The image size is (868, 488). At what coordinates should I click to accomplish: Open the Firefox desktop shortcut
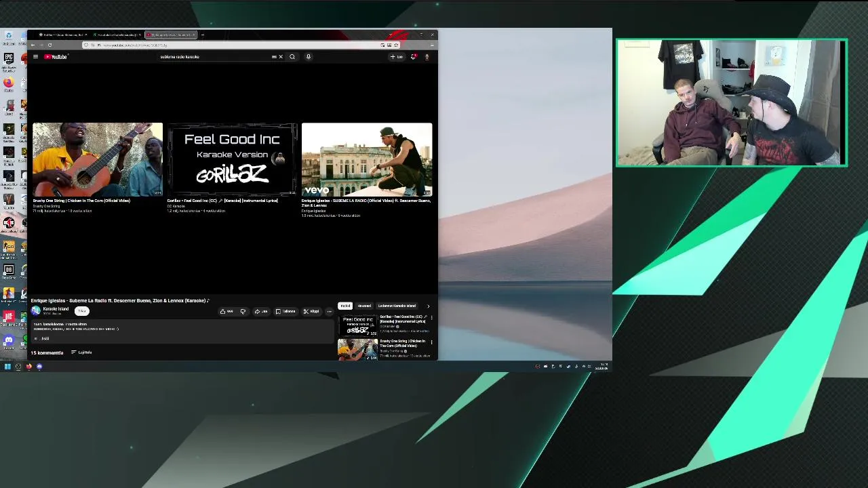(x=8, y=84)
